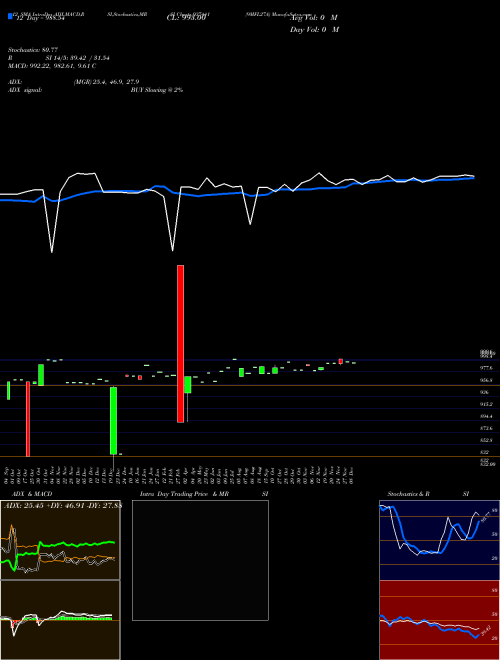Click the 852.8 price axis label
The width and height of the screenshot is (500, 660).
[486, 440]
